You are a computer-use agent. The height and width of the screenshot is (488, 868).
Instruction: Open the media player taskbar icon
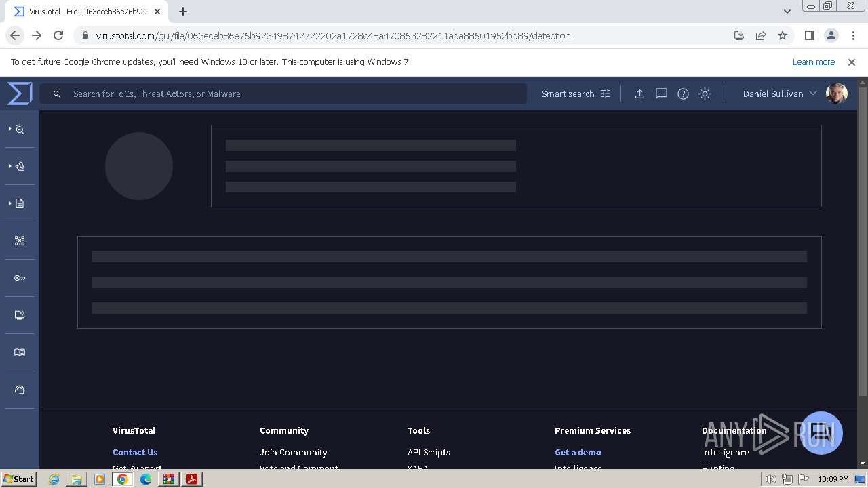(100, 479)
